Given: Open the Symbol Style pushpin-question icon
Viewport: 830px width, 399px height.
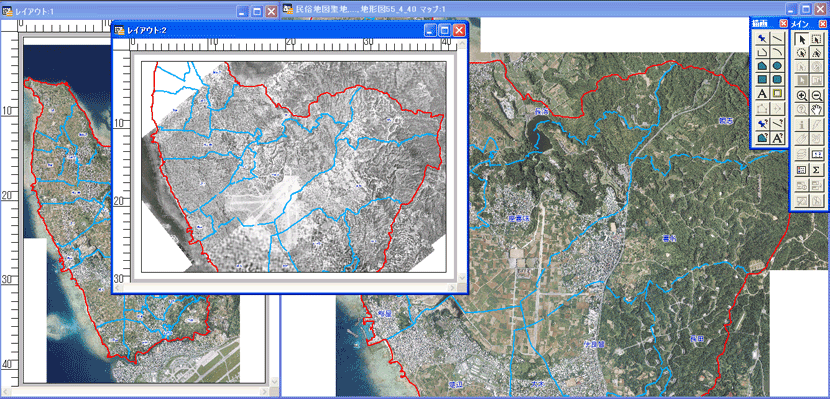Looking at the screenshot, I should (762, 124).
